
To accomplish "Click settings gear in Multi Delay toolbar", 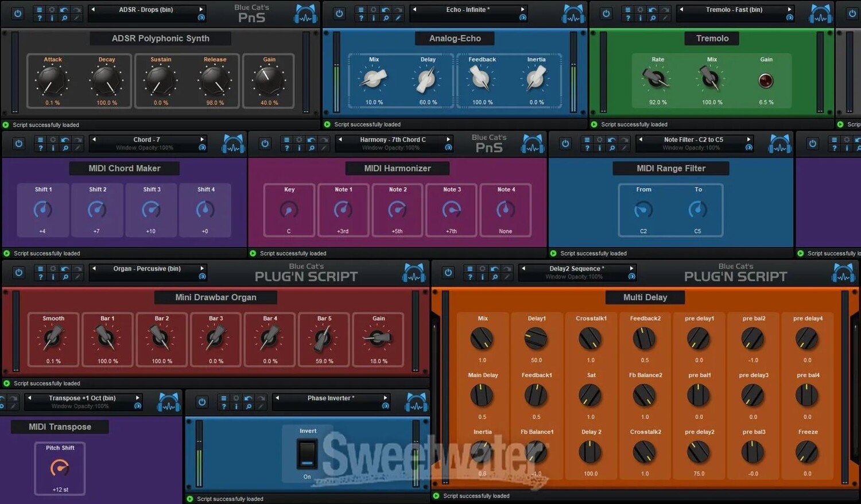I will pos(482,269).
